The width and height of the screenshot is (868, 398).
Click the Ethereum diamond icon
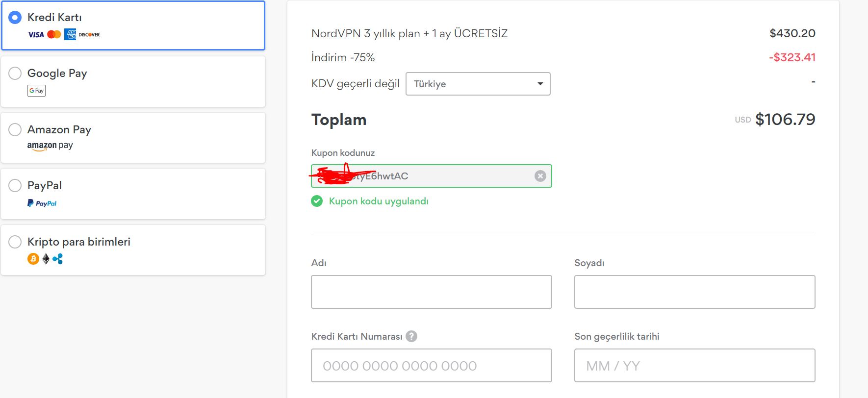click(46, 259)
